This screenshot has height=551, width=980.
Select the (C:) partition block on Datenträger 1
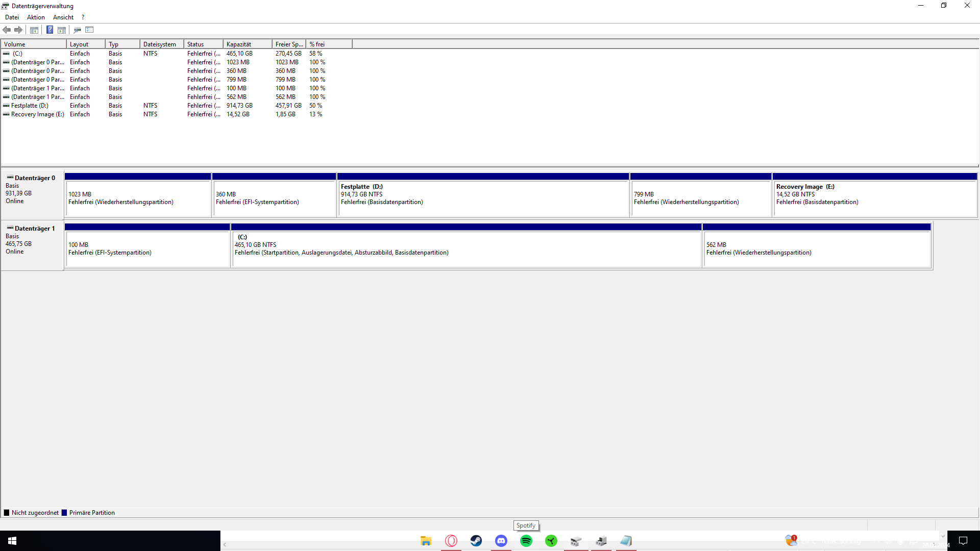[467, 249]
